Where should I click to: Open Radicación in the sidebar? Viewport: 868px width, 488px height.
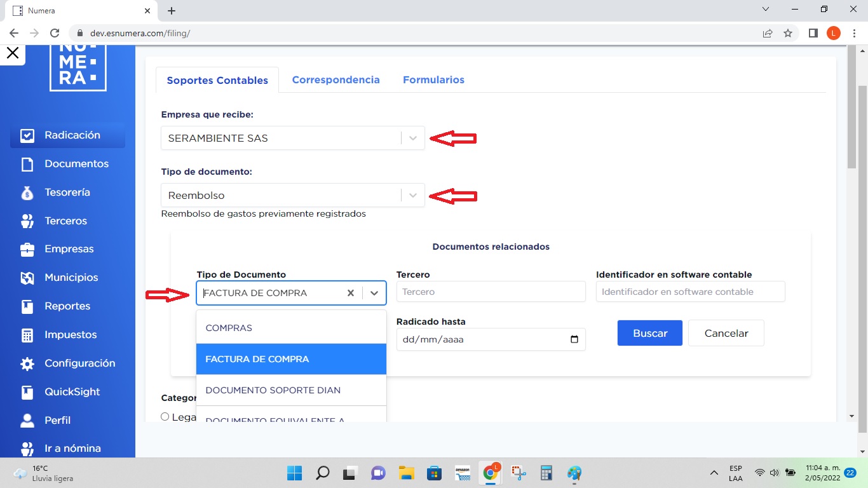[x=67, y=135]
